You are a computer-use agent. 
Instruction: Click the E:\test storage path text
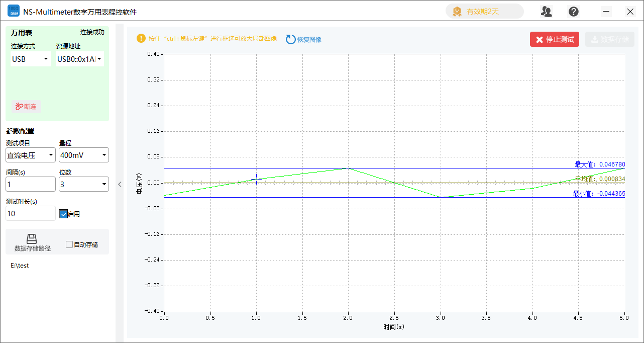click(x=20, y=265)
